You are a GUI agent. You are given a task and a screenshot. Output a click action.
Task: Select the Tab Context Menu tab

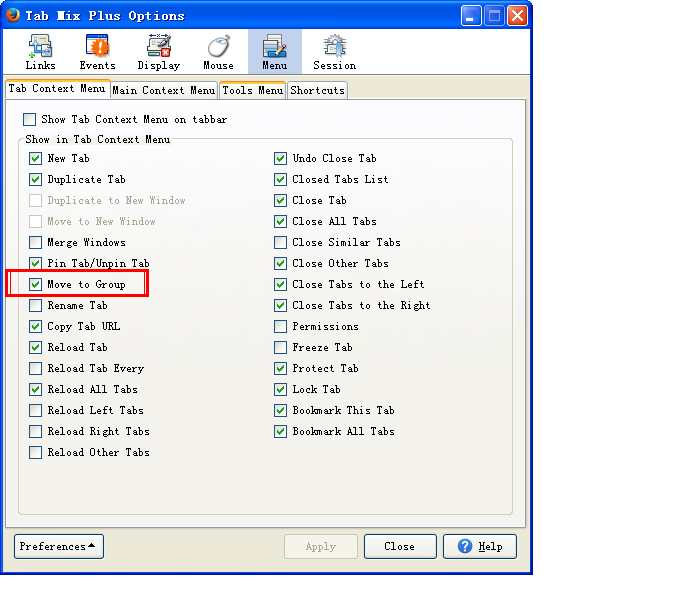[x=57, y=88]
